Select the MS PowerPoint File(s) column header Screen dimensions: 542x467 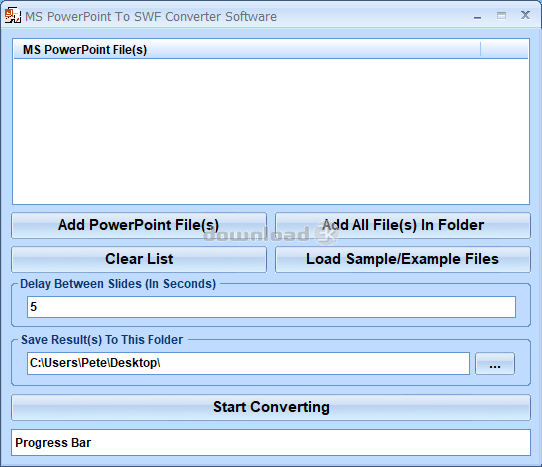point(247,49)
